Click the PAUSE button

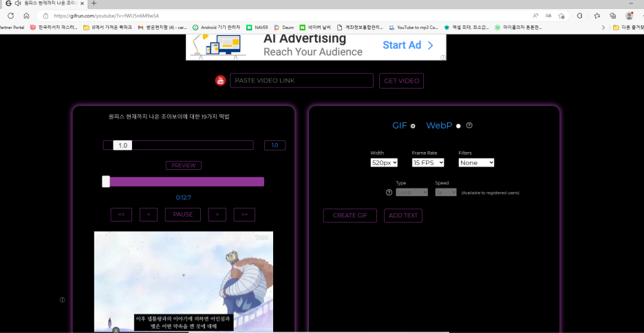coord(183,215)
